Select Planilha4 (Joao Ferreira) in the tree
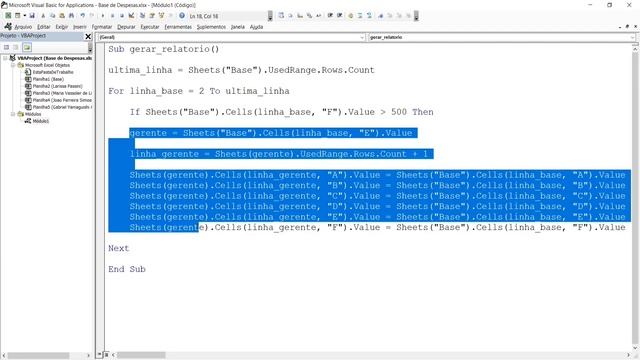This screenshot has width=640, height=360. pyautogui.click(x=62, y=100)
